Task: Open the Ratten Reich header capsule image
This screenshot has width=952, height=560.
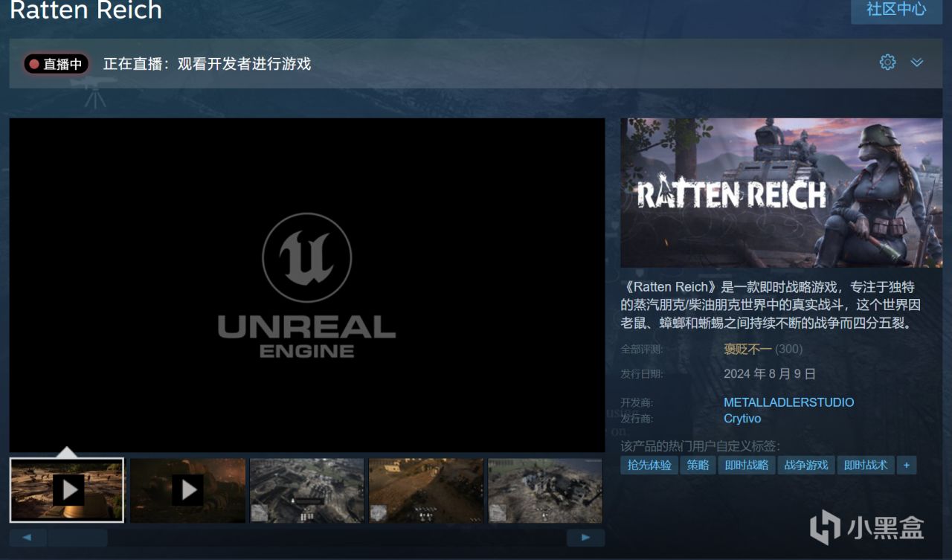Action: tap(782, 193)
